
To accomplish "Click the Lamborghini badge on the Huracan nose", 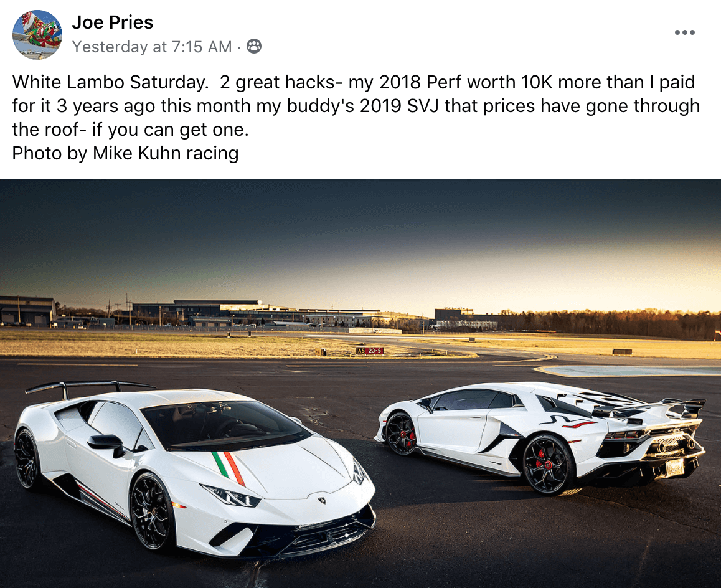I will coord(322,500).
